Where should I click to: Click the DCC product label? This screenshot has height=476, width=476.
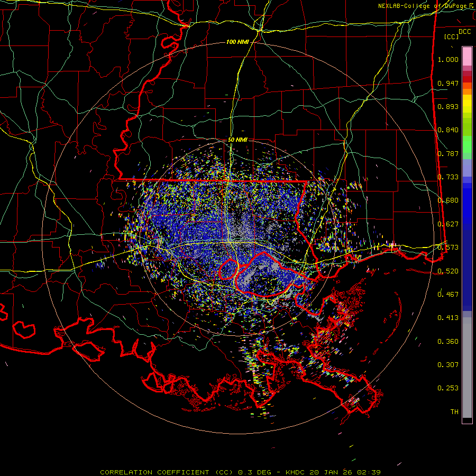[464, 32]
